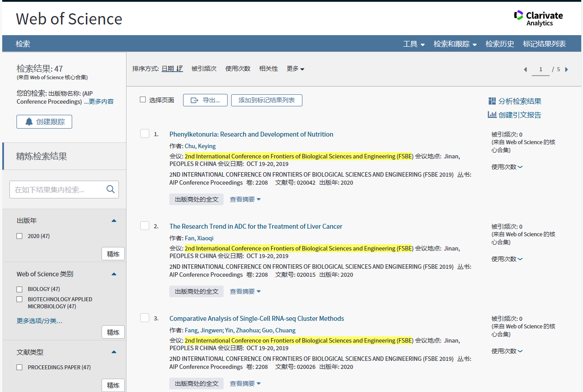Collapse the Web of Science 类别 section
Image resolution: width=583 pixels, height=392 pixels.
(x=114, y=274)
